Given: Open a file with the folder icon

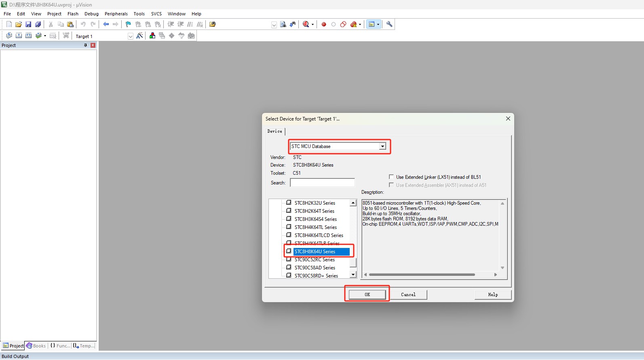Looking at the screenshot, I should (19, 24).
